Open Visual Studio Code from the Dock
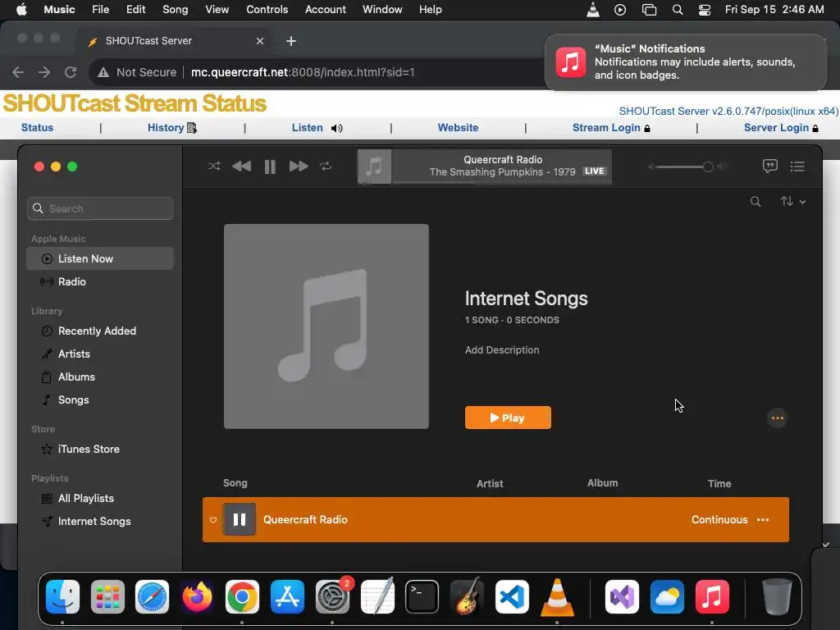The height and width of the screenshot is (630, 840). (512, 597)
